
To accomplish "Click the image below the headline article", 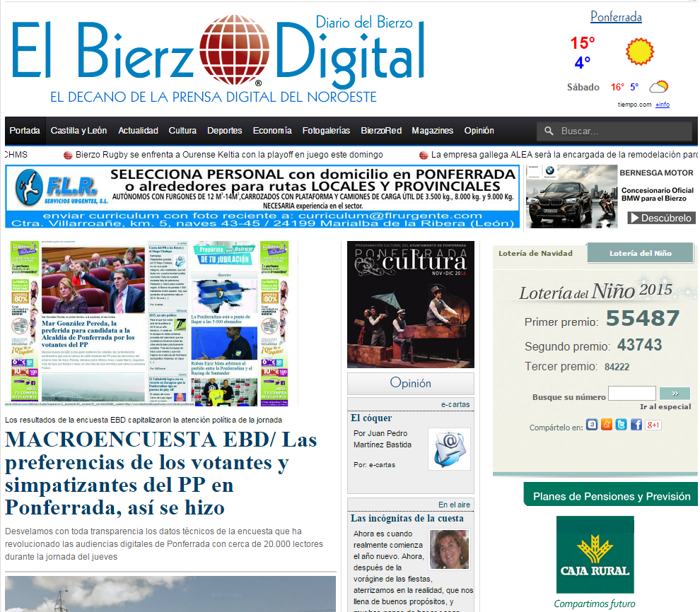I will coord(170,594).
